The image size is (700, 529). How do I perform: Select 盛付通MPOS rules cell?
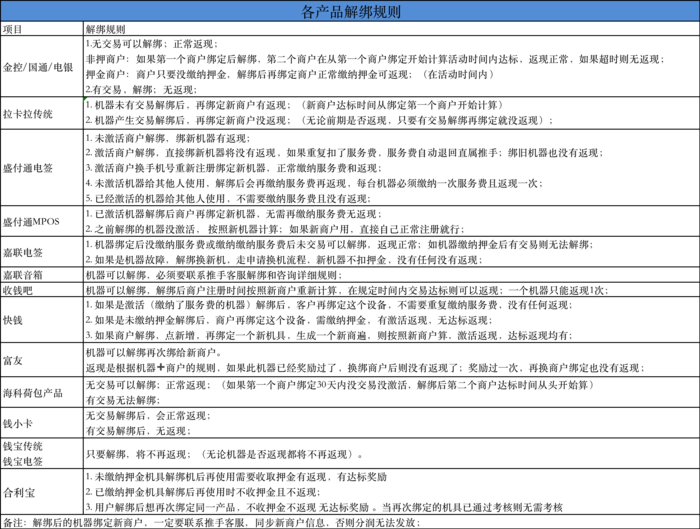tap(391, 221)
